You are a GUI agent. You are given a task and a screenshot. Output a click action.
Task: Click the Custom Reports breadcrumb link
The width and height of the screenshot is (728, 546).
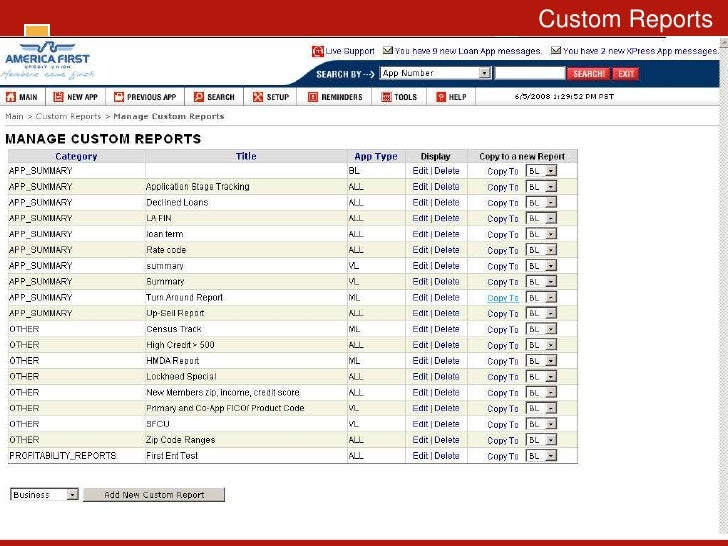[x=68, y=117]
